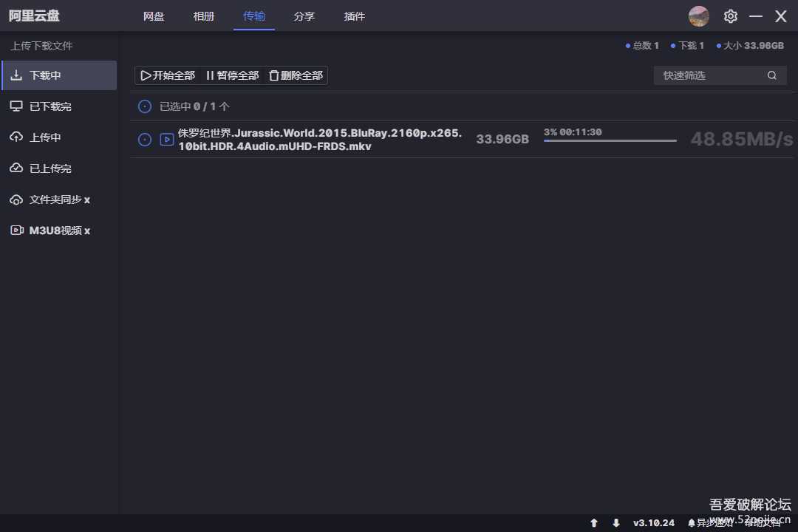The image size is (798, 532).
Task: Click the 开始全部 button
Action: tap(168, 75)
